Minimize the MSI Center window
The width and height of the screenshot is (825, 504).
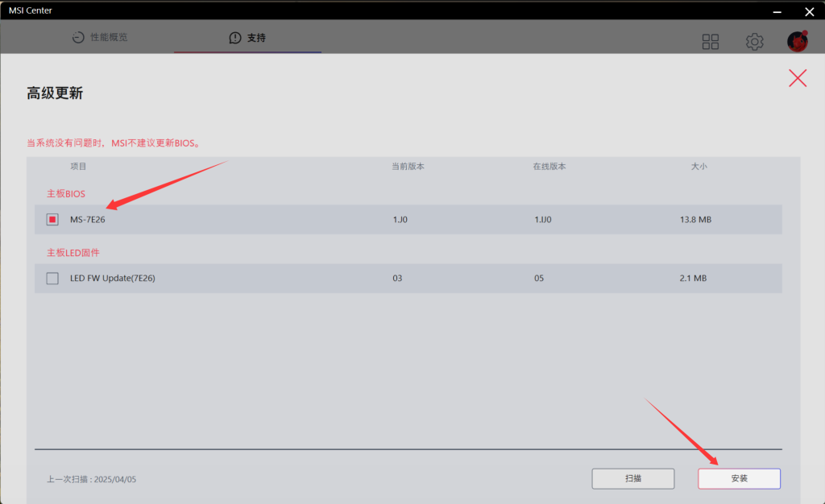coord(777,11)
